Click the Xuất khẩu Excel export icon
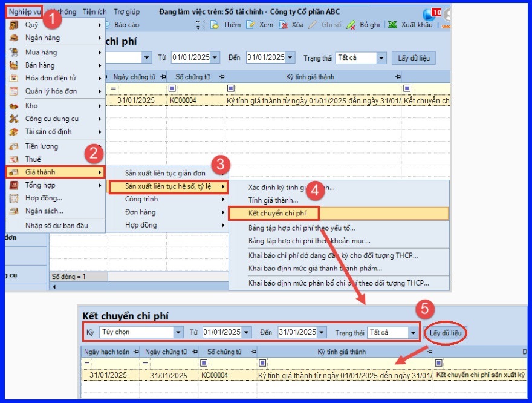 (x=392, y=25)
